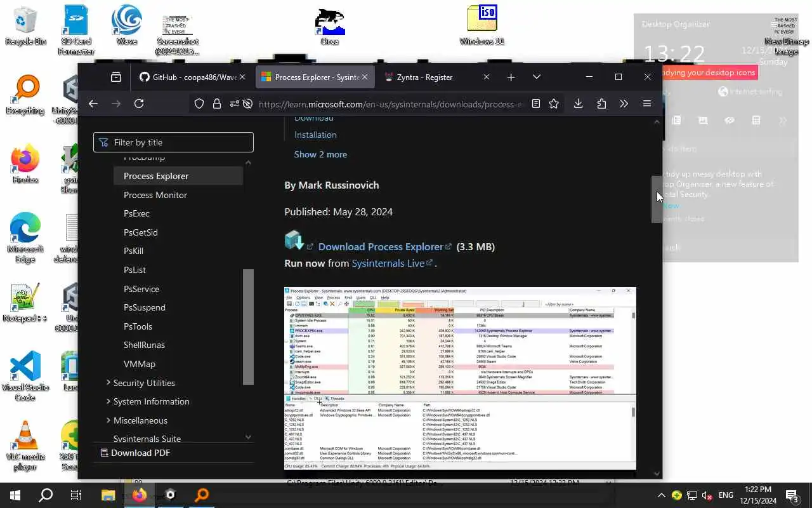Open PsList in the sidebar
812x508 pixels.
point(134,270)
